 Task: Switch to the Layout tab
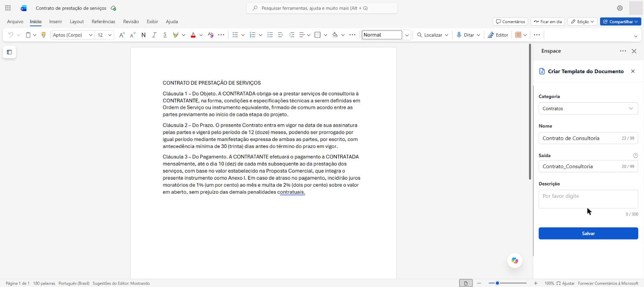tap(76, 22)
